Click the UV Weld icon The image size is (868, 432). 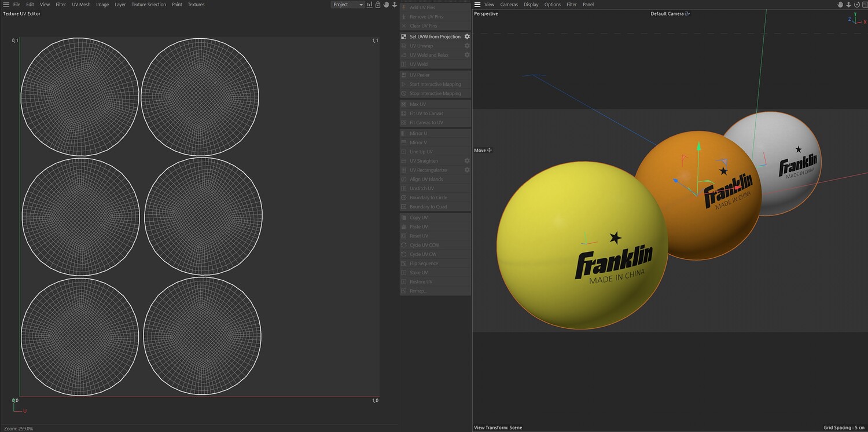click(x=404, y=64)
